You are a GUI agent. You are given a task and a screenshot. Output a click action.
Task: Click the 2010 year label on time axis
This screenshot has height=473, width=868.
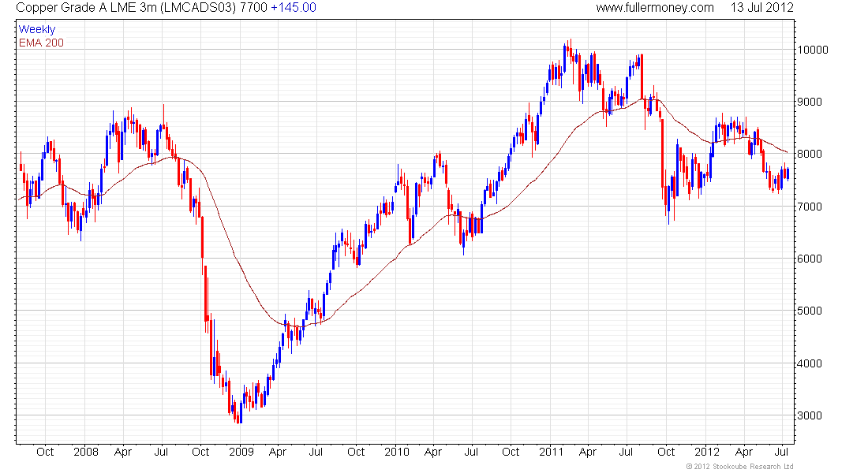click(x=396, y=452)
